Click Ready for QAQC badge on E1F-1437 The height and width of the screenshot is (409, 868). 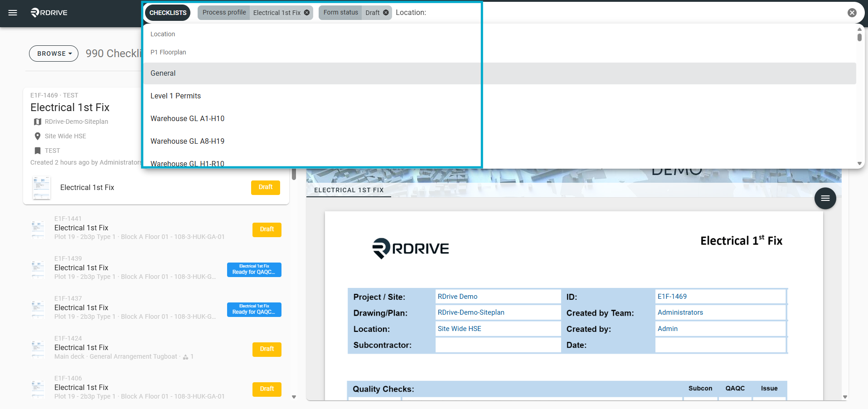[254, 309]
